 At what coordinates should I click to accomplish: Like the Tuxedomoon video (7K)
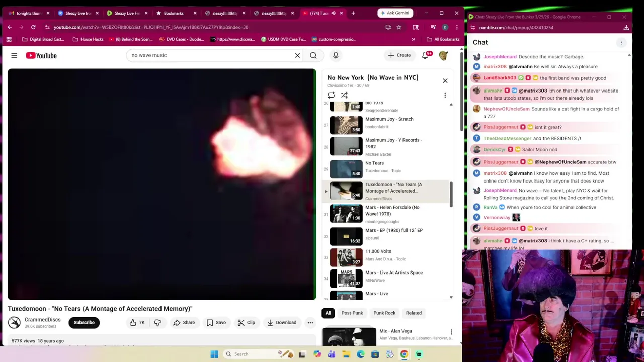point(137,323)
